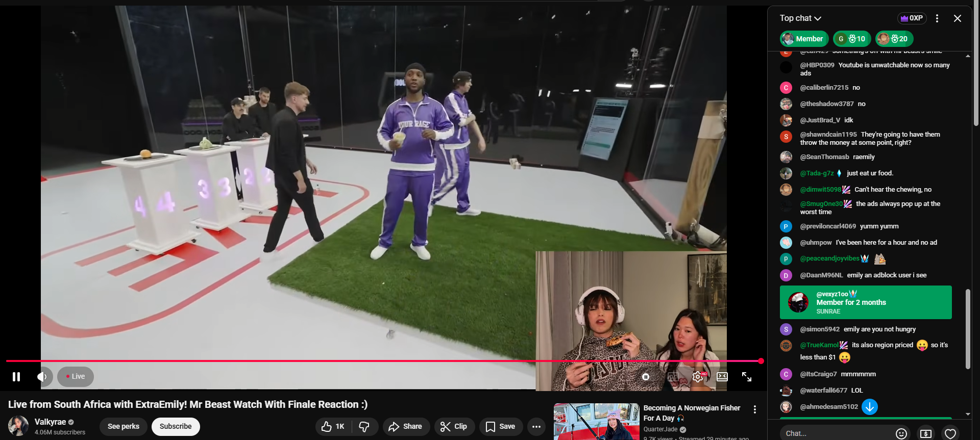Click @Tada-g7z username in chat
Viewport: 980px width, 440px height.
tap(817, 173)
